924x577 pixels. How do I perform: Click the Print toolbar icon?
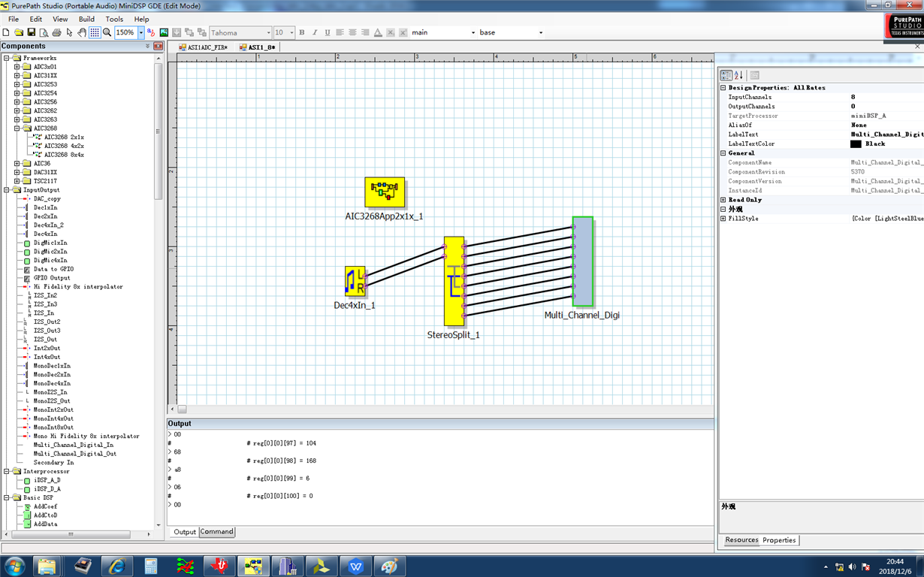click(57, 33)
